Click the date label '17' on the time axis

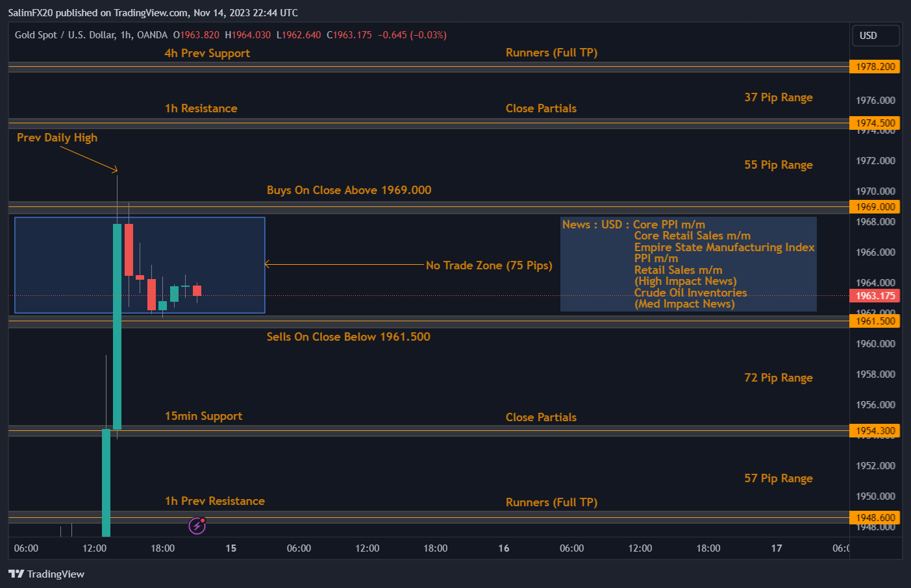coord(777,548)
